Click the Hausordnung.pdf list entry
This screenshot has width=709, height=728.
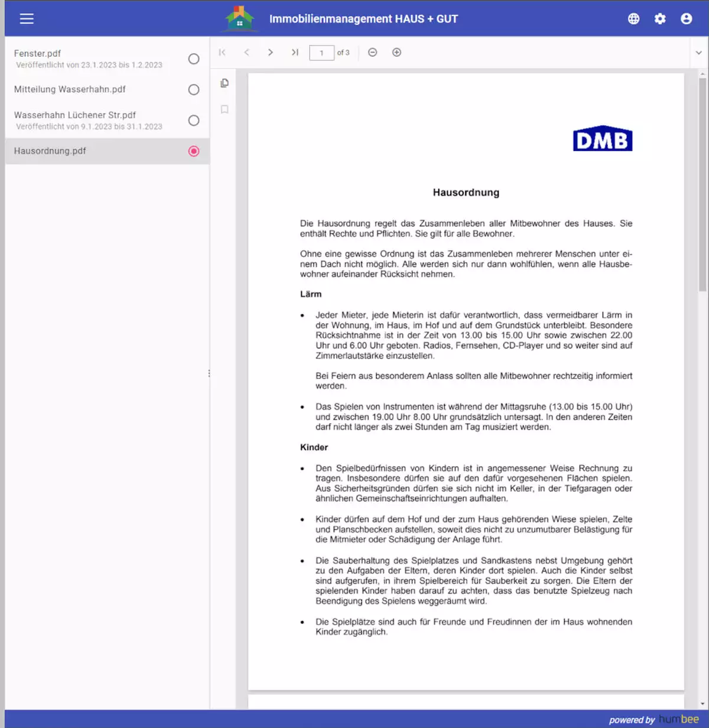pos(50,151)
